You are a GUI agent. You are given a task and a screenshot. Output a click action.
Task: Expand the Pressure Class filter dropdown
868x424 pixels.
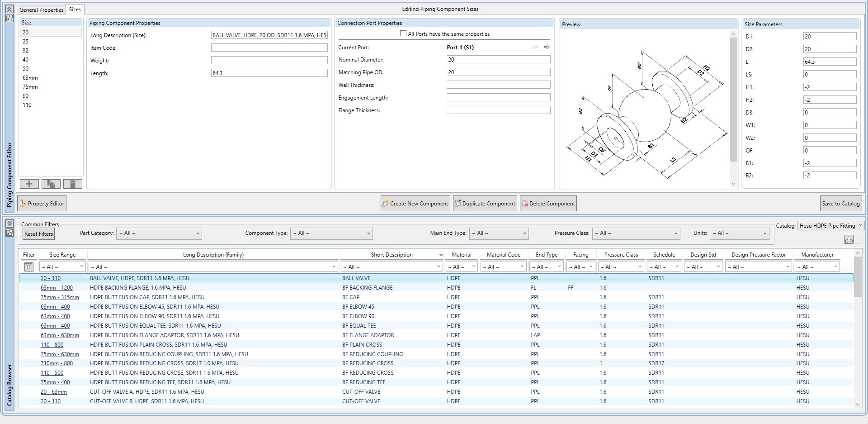tap(636, 233)
